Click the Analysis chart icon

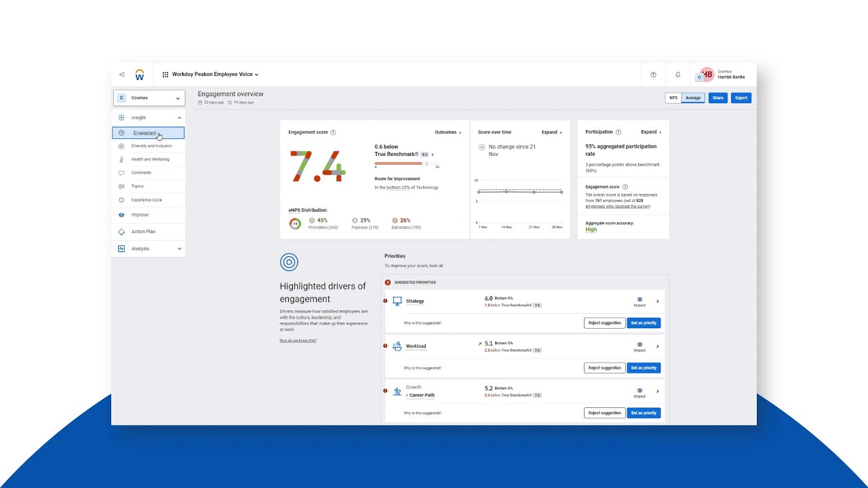[x=121, y=249]
